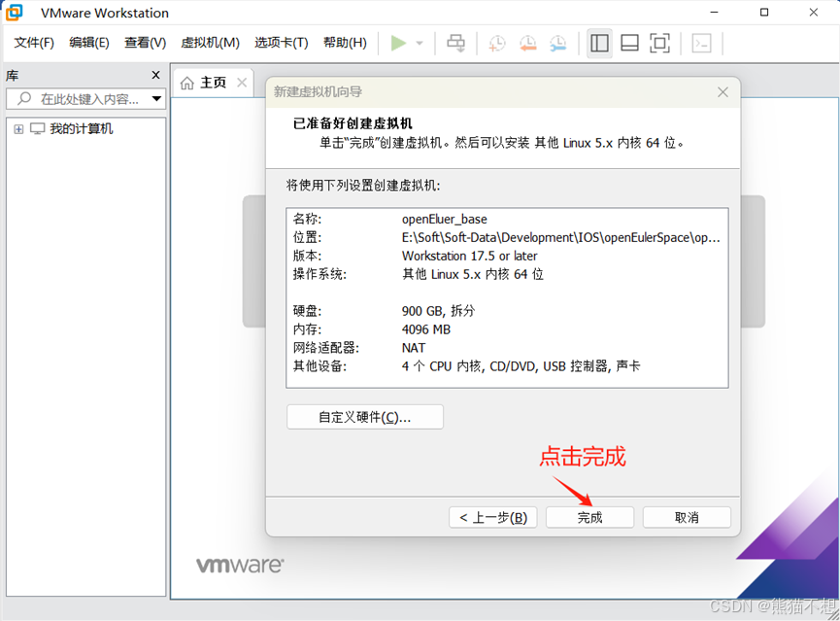Click 完成 to create the VM
Image resolution: width=840 pixels, height=621 pixels.
tap(589, 517)
